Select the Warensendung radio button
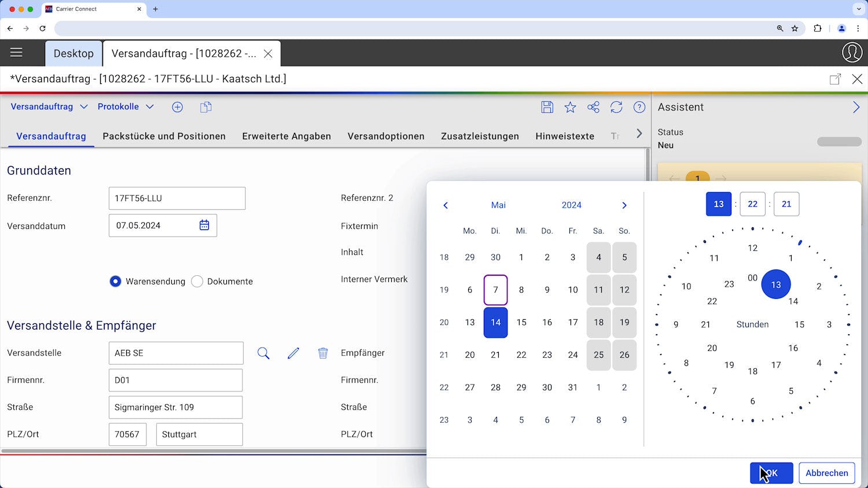 point(115,281)
